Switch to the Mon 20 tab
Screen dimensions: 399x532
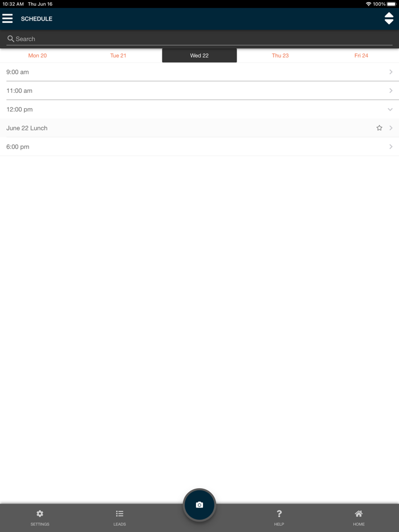tap(38, 56)
